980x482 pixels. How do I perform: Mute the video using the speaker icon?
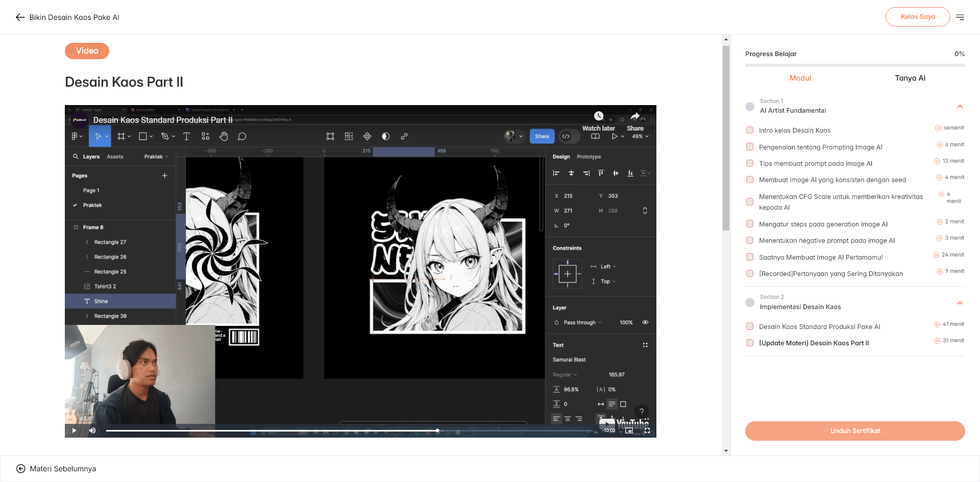click(x=92, y=430)
